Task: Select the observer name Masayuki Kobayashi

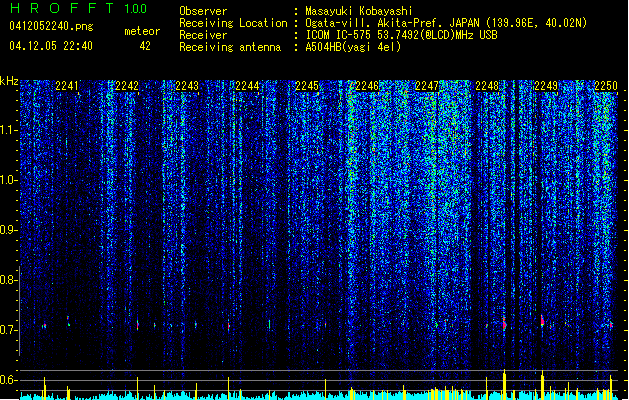Action: [x=359, y=11]
